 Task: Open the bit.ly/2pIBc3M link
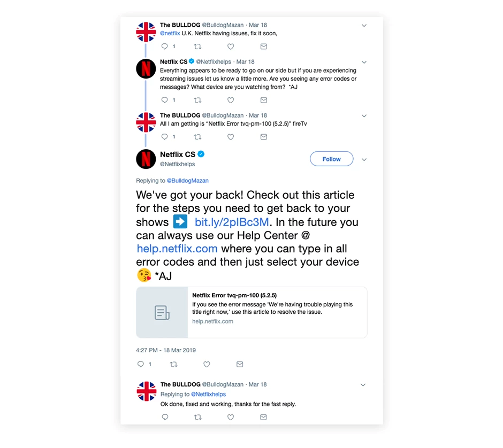pos(232,222)
